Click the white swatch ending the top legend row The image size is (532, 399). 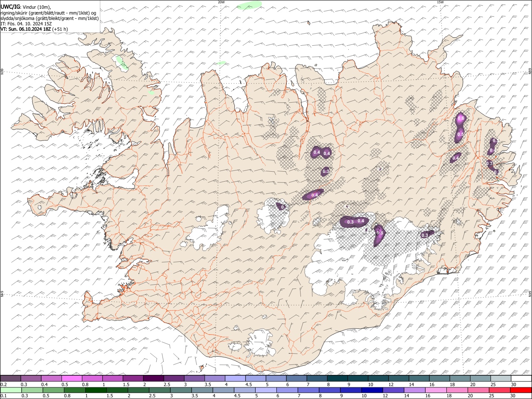(x=521, y=379)
